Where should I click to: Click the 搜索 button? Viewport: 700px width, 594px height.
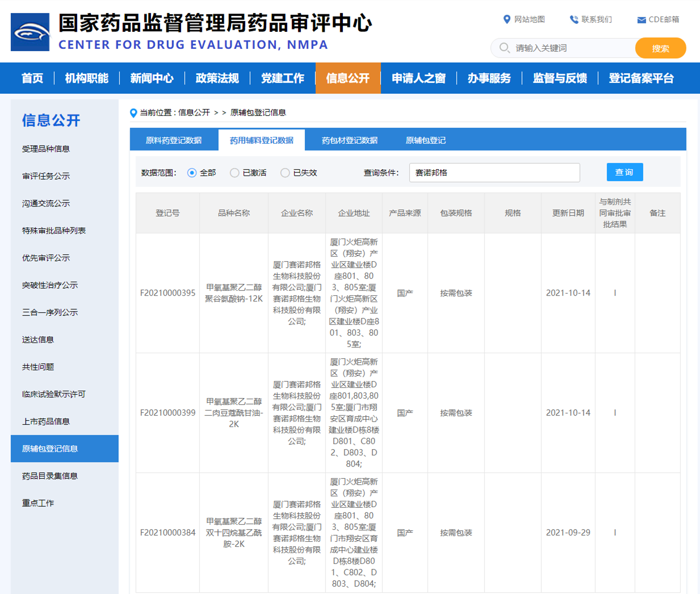tap(660, 48)
